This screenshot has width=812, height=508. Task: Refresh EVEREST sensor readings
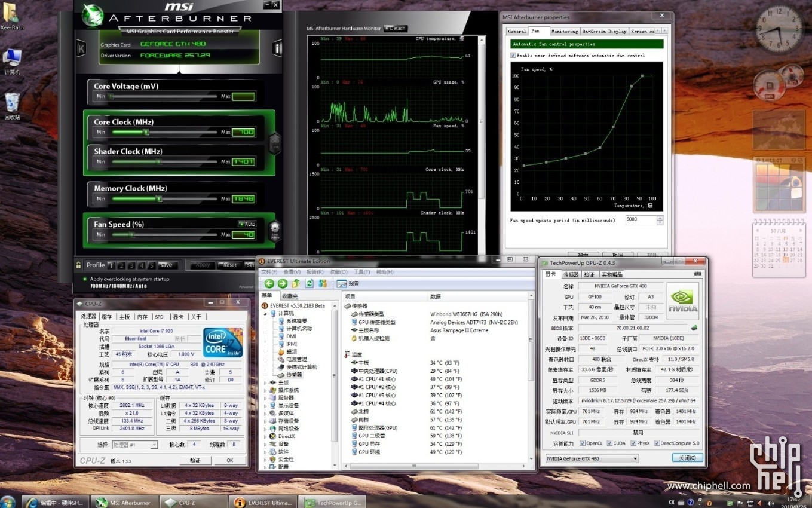[310, 283]
